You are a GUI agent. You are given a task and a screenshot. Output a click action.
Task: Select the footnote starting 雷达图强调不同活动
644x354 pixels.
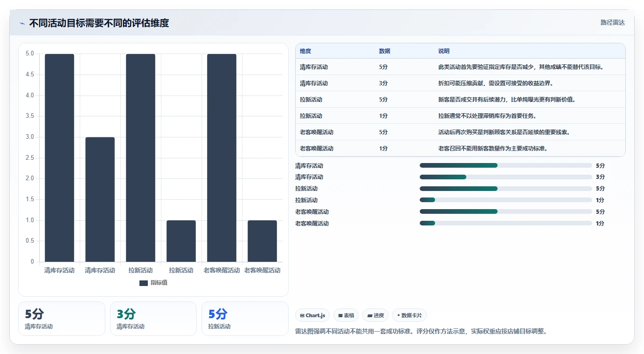(x=421, y=332)
